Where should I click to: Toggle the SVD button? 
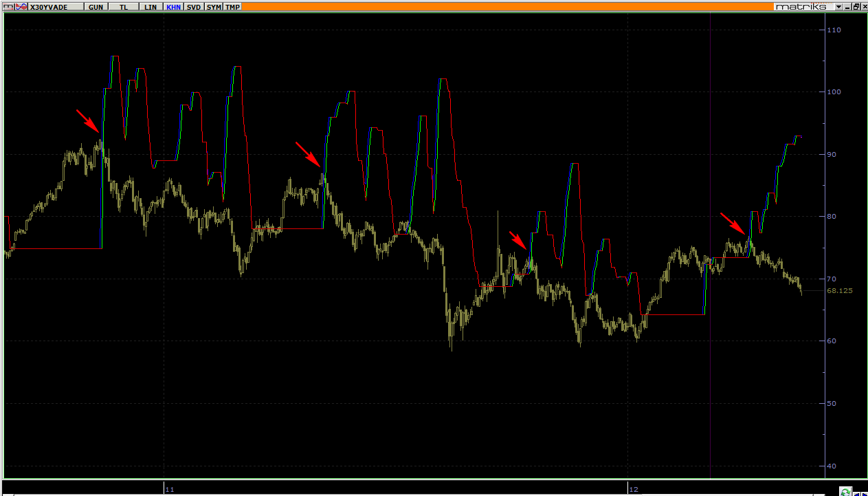(194, 7)
